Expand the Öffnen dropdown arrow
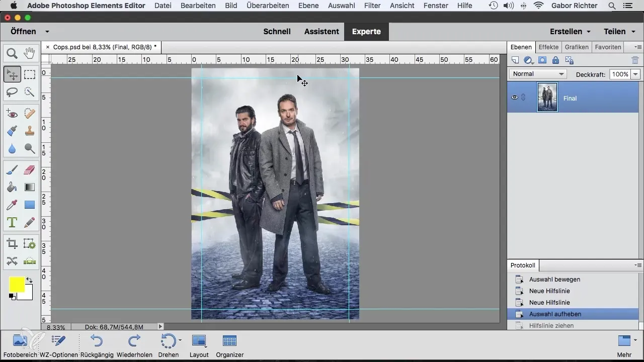The image size is (644, 362). click(x=47, y=31)
